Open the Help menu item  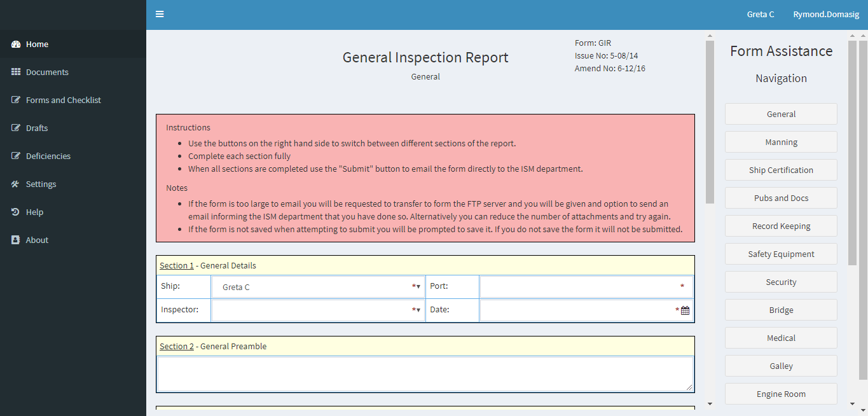73,212
